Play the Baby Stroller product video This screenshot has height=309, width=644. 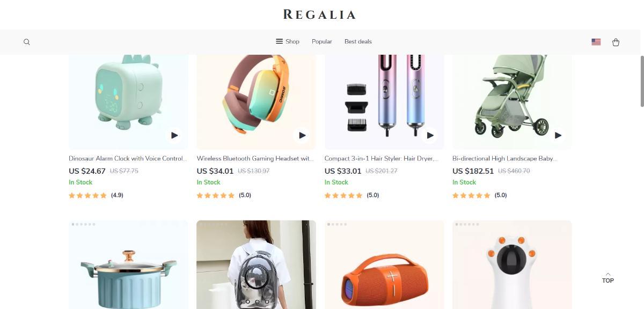pyautogui.click(x=558, y=135)
